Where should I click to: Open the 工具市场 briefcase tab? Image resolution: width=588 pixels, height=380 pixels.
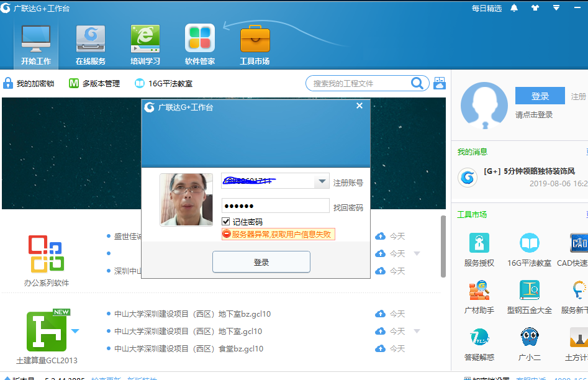tap(255, 45)
